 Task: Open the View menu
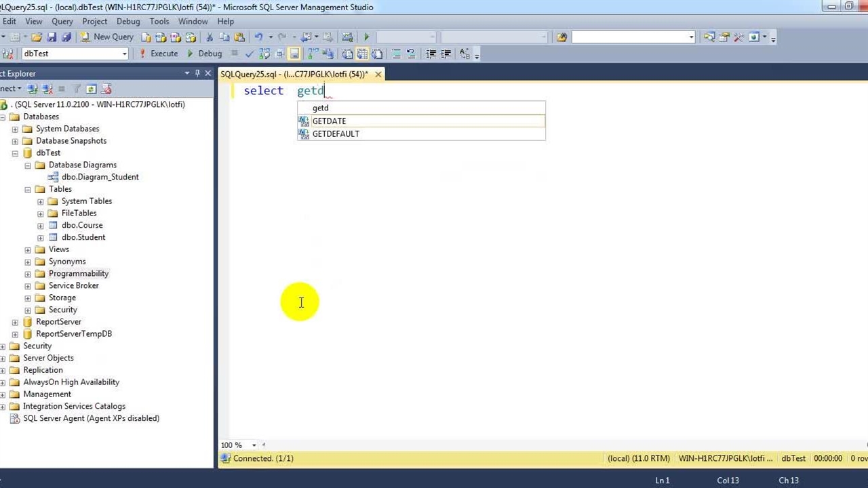click(33, 21)
